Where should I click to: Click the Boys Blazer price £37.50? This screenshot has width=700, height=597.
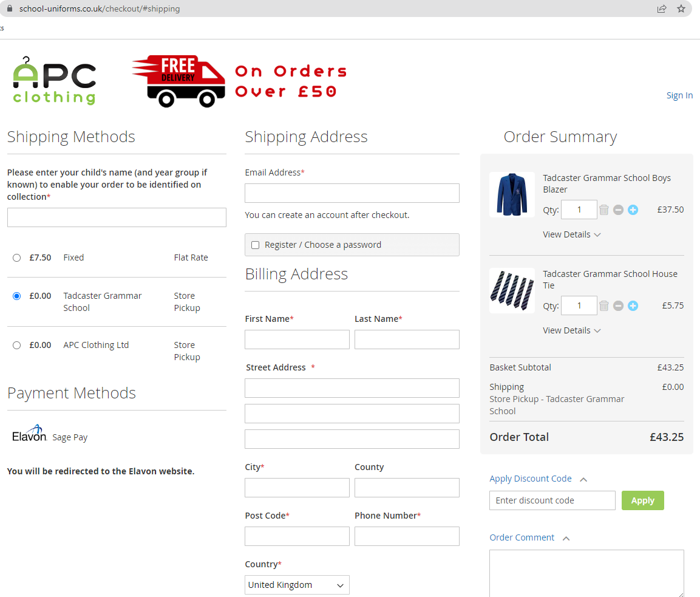pos(670,210)
